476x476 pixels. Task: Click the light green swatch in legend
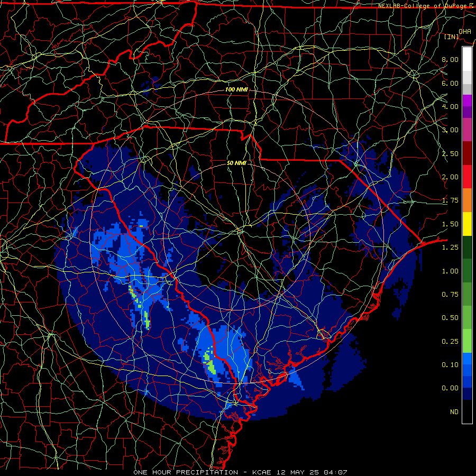tap(467, 342)
